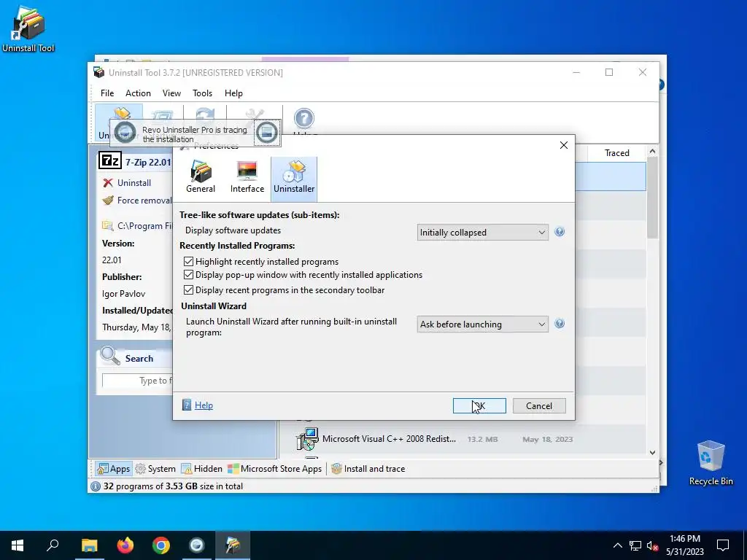747x560 pixels.
Task: Focus the Type to find search field
Action: [x=138, y=381]
